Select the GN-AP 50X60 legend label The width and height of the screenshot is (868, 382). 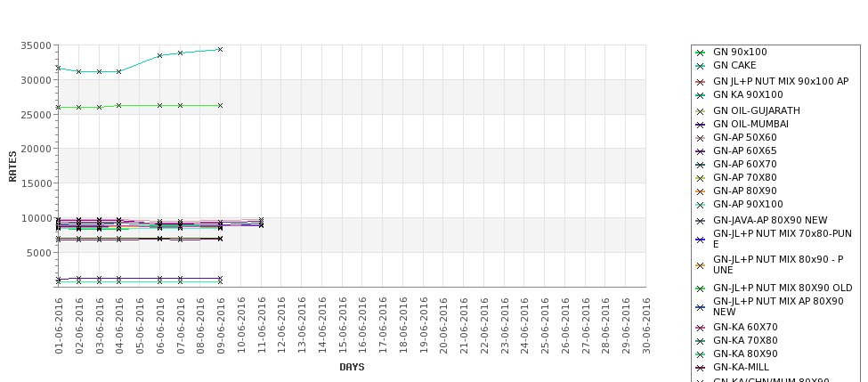(744, 137)
